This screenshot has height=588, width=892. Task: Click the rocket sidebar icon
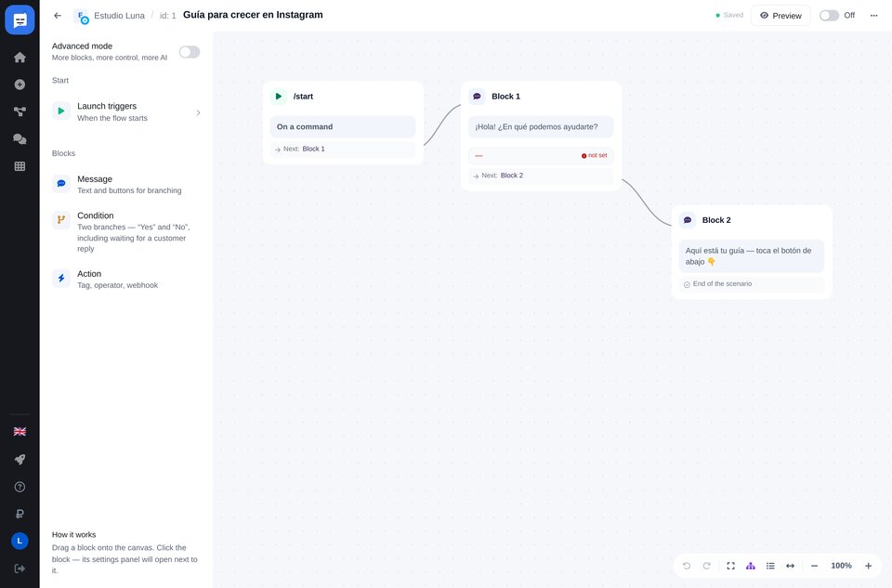pyautogui.click(x=20, y=459)
